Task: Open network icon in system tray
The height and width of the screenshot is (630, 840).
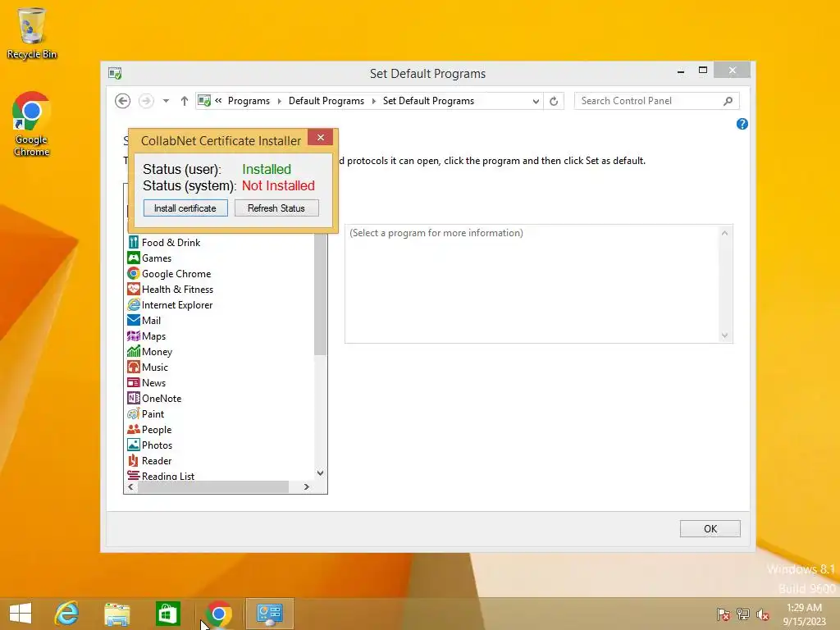Action: (743, 614)
